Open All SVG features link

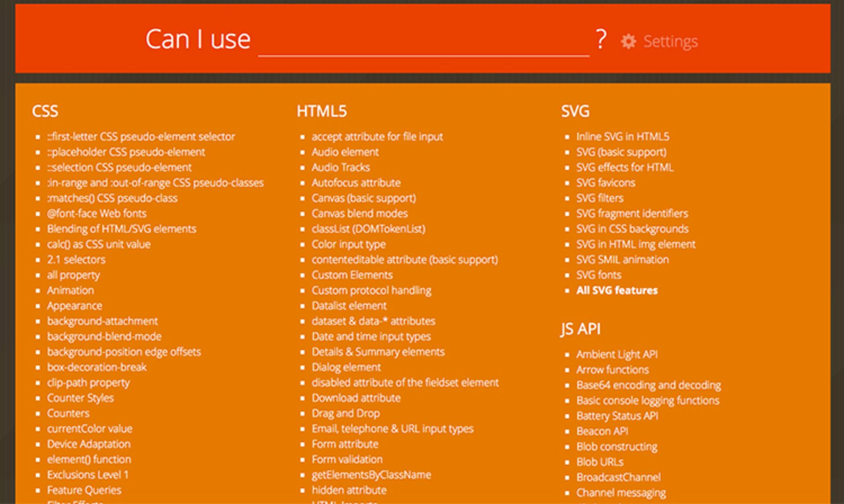point(617,290)
